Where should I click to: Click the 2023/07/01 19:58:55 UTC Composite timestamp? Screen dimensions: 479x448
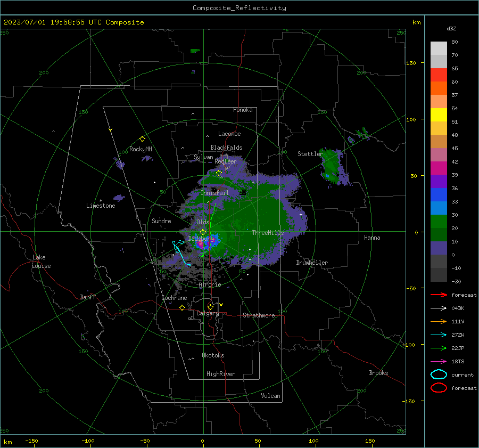73,22
